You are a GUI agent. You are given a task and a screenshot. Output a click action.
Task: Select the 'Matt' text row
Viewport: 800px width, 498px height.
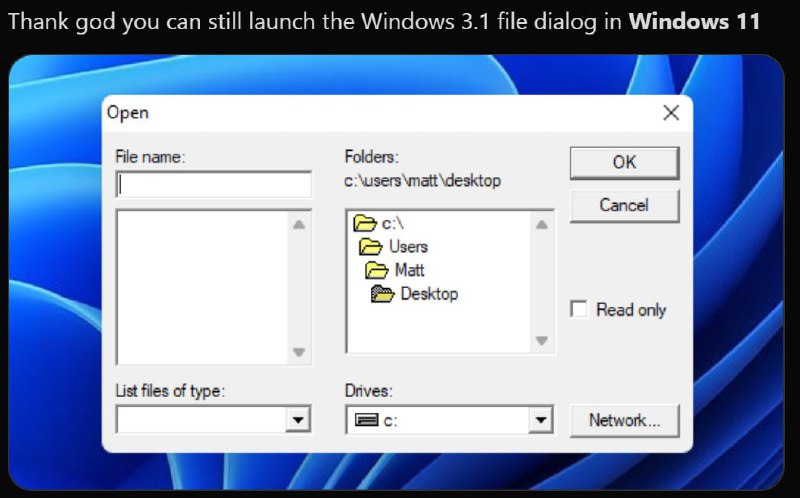pos(410,270)
